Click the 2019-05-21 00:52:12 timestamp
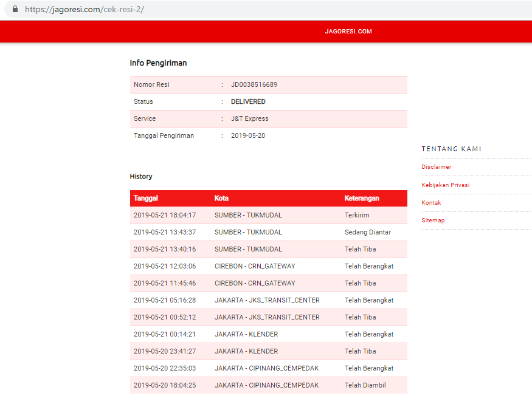The image size is (532, 410). (165, 317)
